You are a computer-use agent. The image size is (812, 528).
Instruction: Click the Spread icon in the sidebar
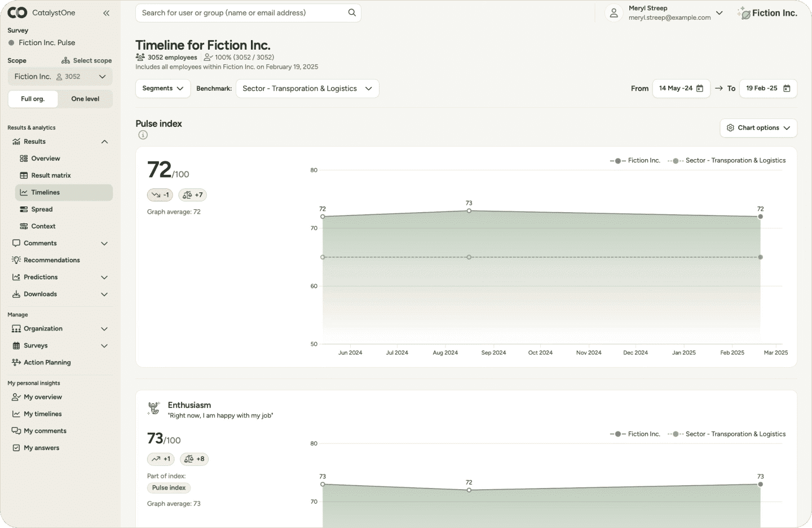point(24,209)
